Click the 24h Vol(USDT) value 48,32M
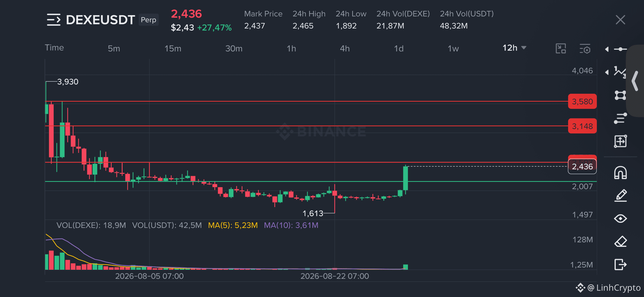This screenshot has width=644, height=297. coord(454,26)
